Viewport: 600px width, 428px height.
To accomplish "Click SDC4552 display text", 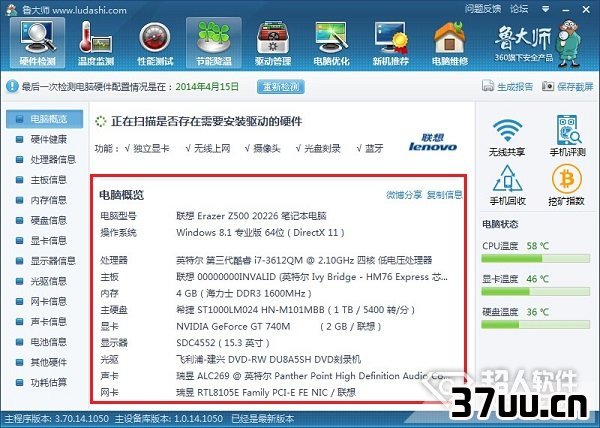I will pyautogui.click(x=223, y=343).
